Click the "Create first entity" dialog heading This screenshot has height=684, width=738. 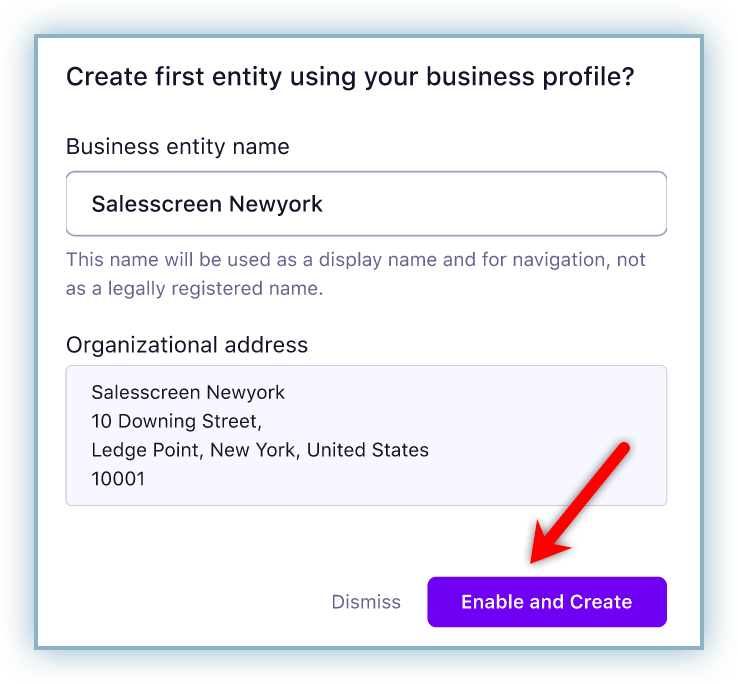click(350, 77)
